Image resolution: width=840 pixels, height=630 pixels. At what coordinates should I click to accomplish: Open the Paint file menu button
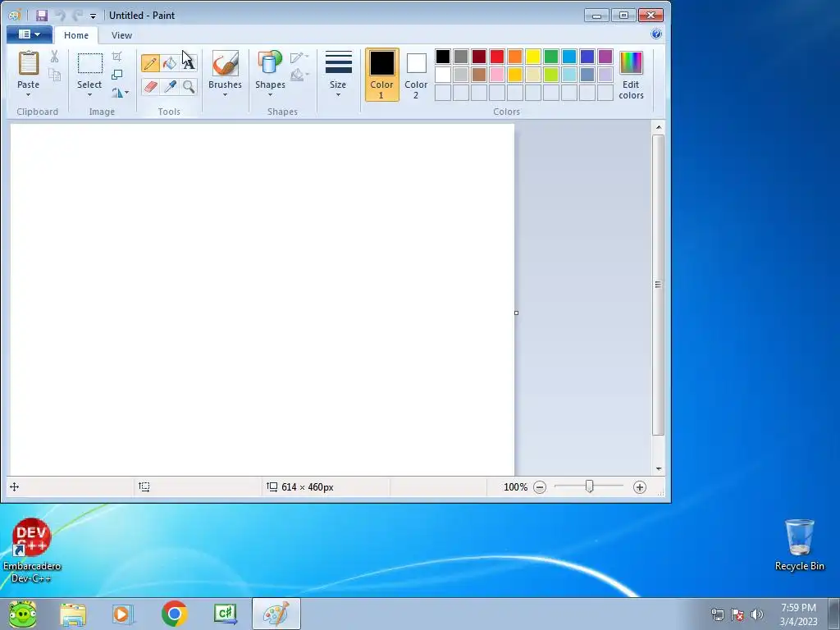click(x=30, y=34)
